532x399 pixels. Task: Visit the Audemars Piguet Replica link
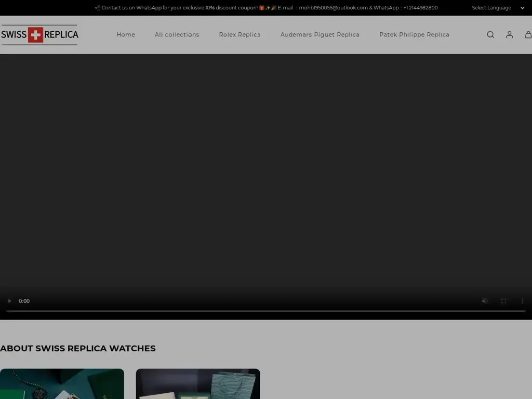coord(320,34)
